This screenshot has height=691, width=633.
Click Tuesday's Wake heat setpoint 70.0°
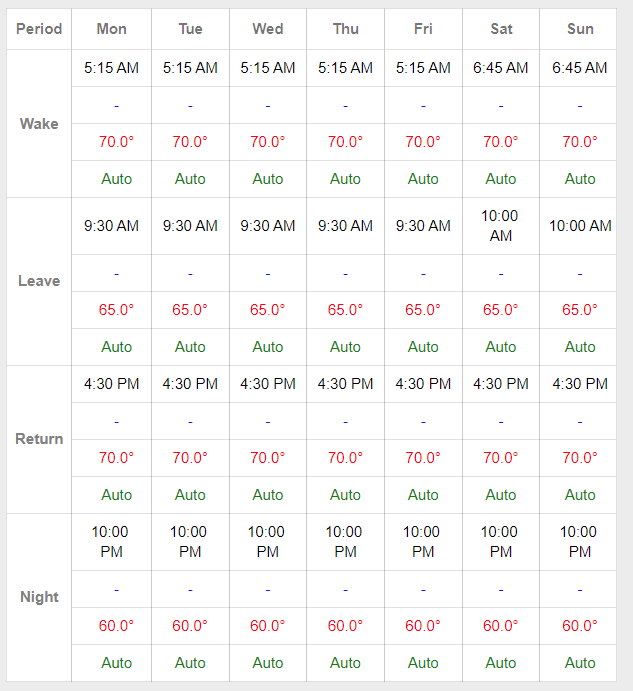coord(190,142)
